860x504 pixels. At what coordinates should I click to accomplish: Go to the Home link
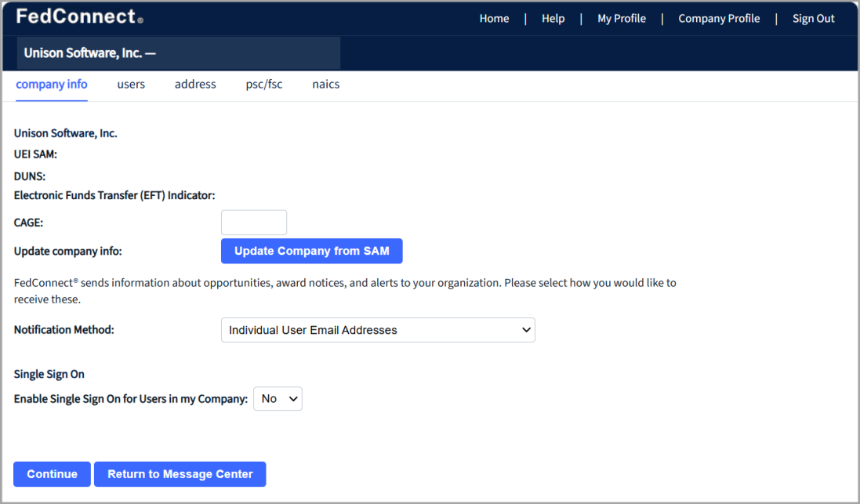pos(494,19)
